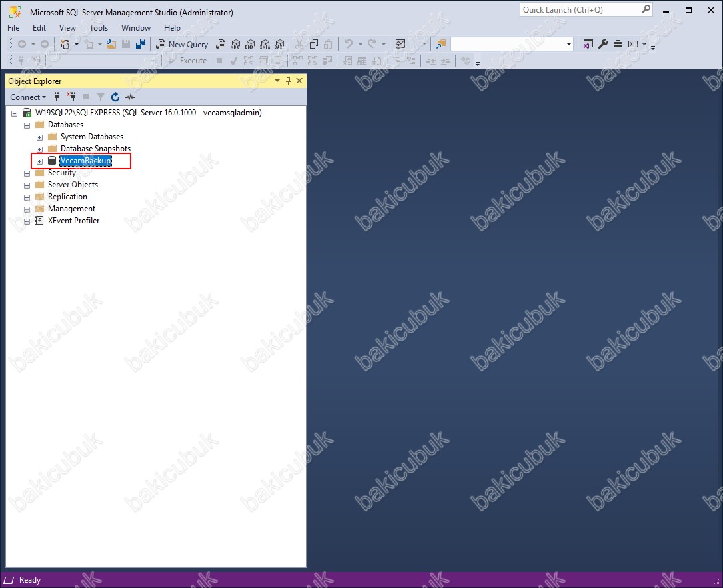
Task: Open the Properties wrench icon
Action: coord(603,44)
